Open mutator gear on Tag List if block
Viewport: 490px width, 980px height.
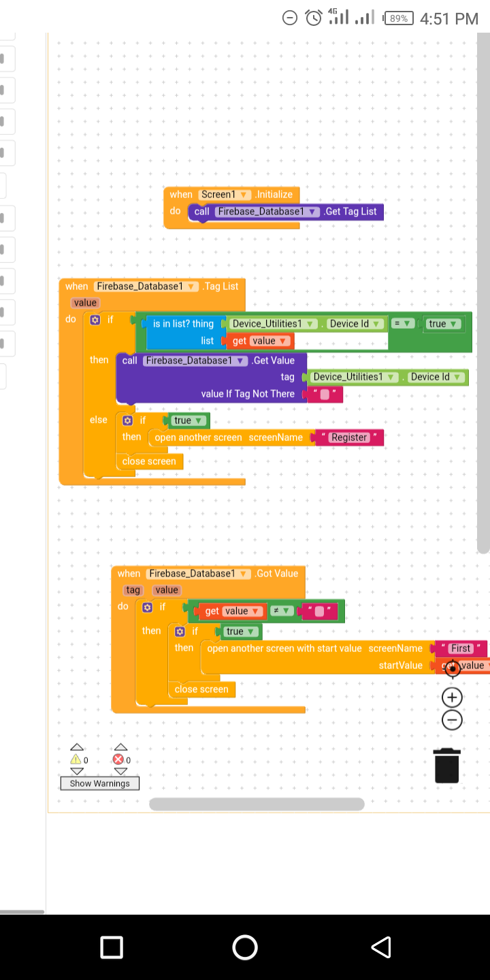(95, 319)
